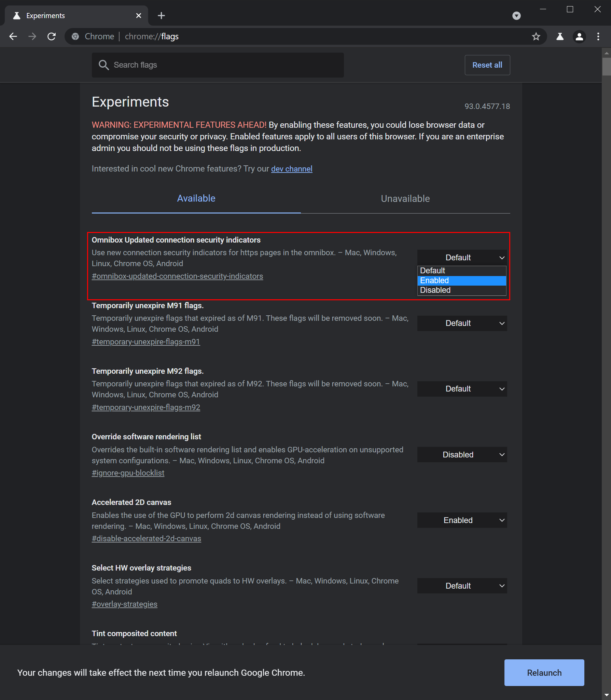Open a new tab with plus icon
The width and height of the screenshot is (611, 700).
tap(161, 16)
